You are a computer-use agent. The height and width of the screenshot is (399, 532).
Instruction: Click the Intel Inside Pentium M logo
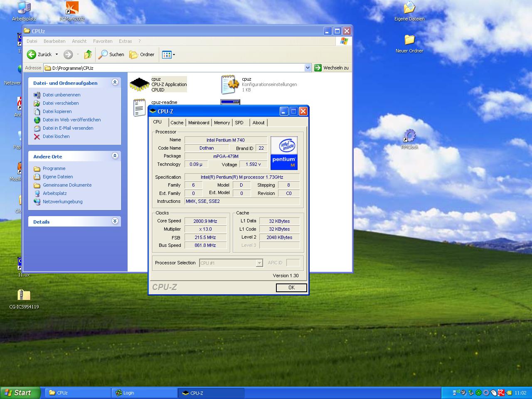coord(284,153)
